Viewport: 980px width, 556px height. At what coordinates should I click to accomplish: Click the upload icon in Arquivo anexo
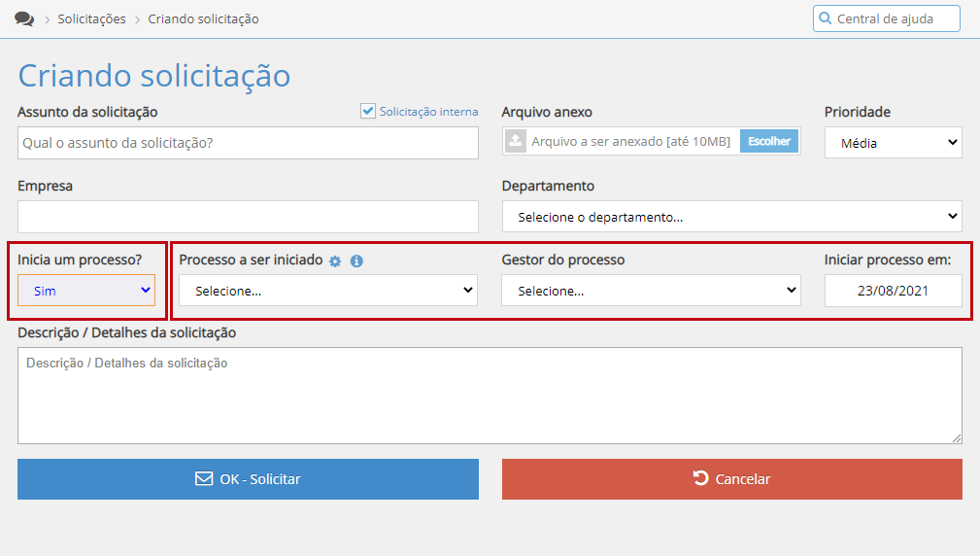[515, 142]
